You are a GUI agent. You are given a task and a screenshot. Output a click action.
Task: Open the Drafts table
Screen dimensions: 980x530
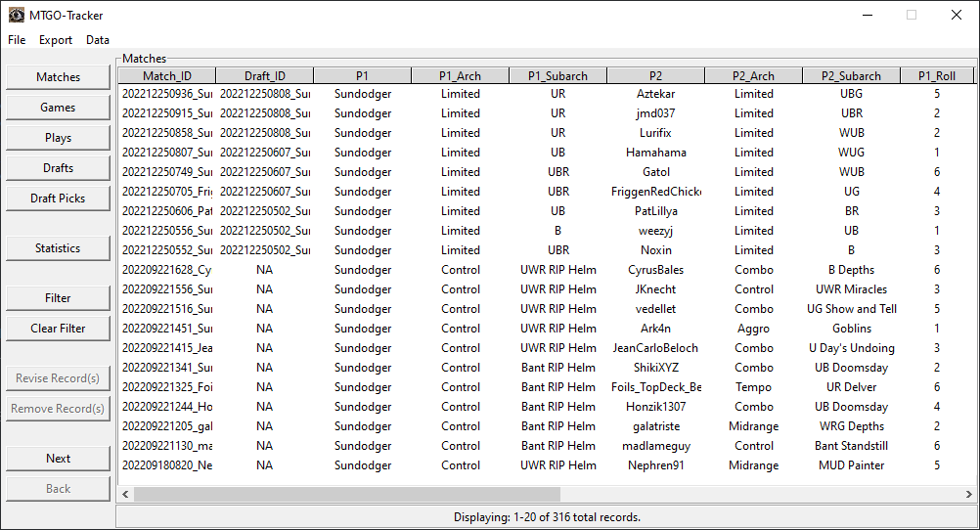pos(58,168)
